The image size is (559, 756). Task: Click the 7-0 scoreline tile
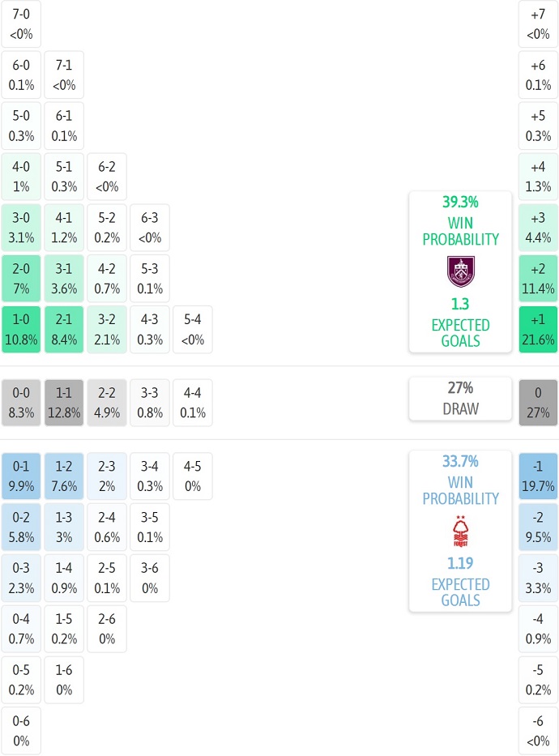point(22,24)
